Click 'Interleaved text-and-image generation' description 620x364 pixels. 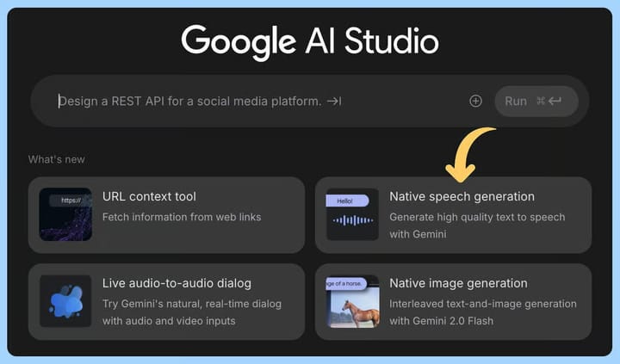(x=483, y=312)
